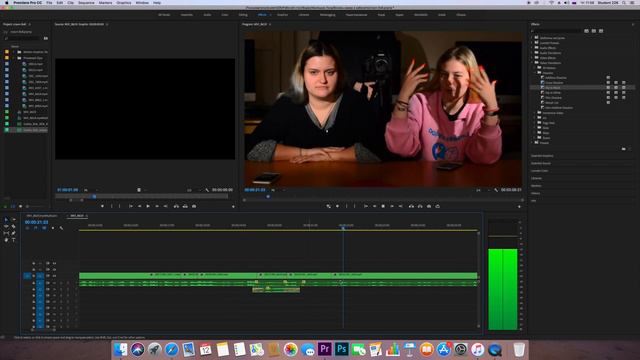
Task: Select the Cross Dissolve transition
Action: pyautogui.click(x=554, y=83)
